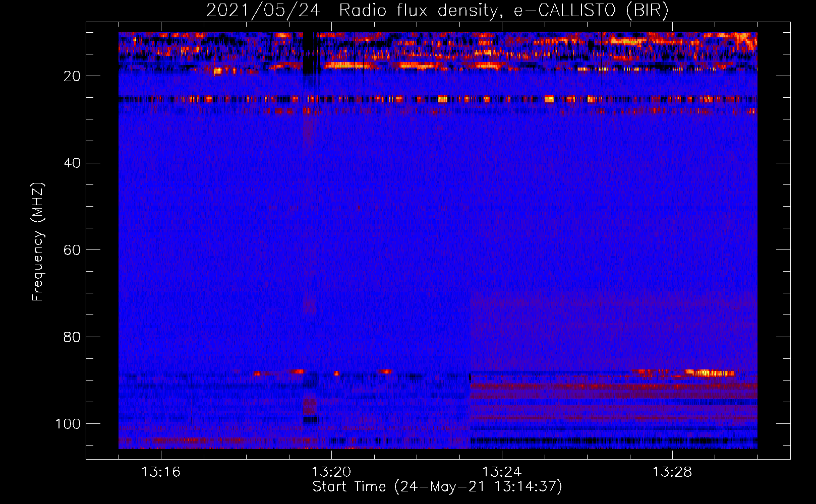Click the 13:16 time tick label
The image size is (816, 504).
(x=161, y=472)
